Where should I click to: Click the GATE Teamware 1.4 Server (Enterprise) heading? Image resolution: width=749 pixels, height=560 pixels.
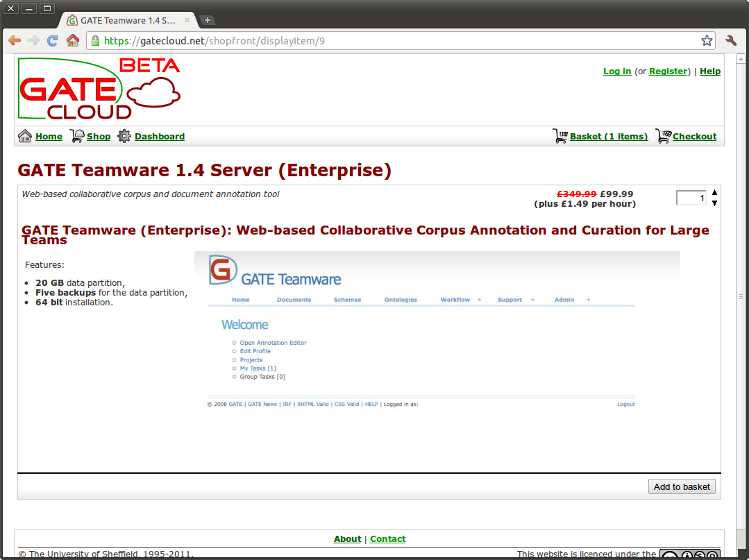point(205,170)
